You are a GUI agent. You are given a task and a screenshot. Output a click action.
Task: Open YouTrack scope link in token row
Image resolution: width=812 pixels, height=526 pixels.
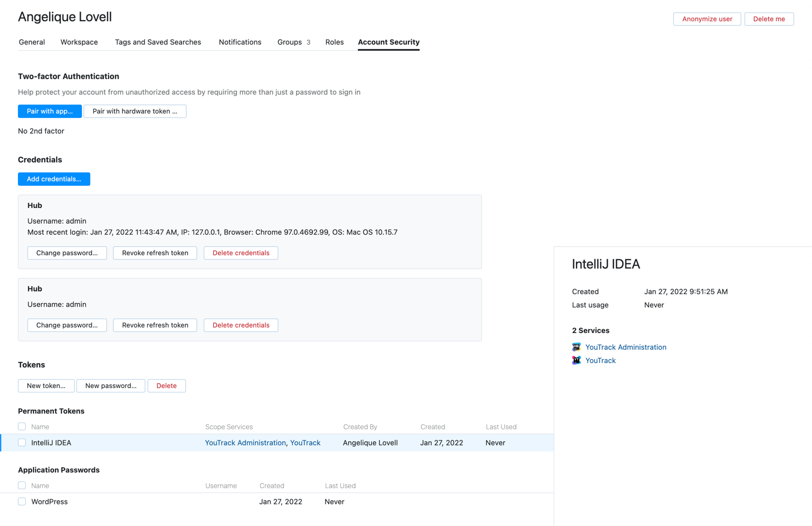coord(305,443)
